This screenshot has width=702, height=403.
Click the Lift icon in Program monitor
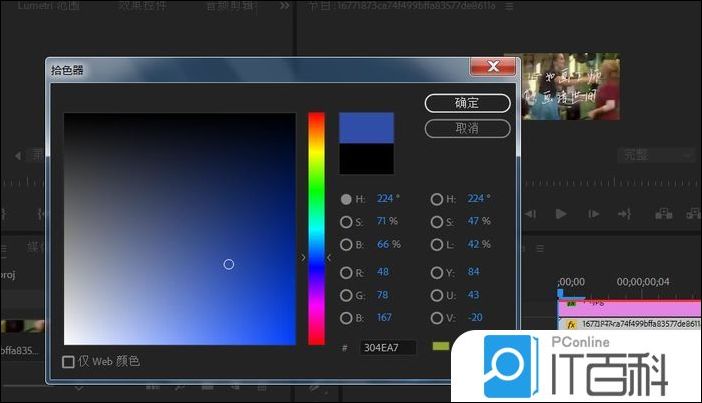pyautogui.click(x=663, y=214)
